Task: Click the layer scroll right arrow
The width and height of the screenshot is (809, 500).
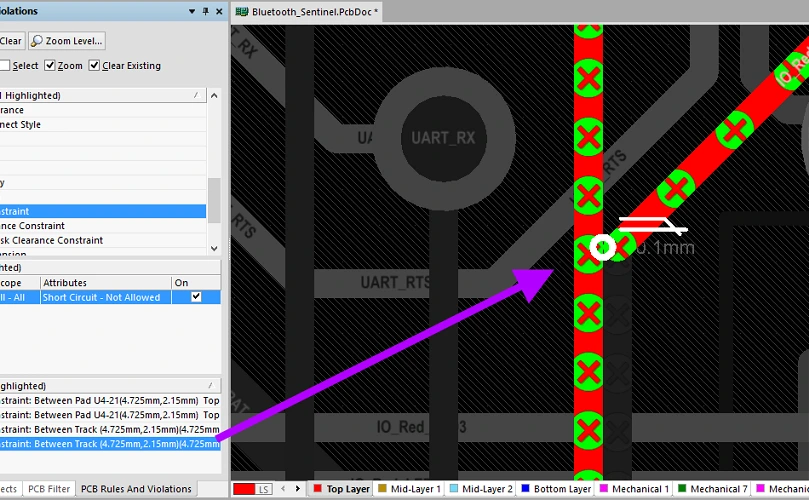Action: (x=298, y=488)
